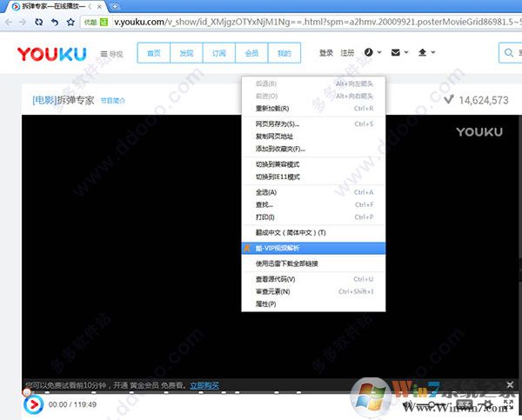Screen dimensions: 522x420
Task: Open the 节目简介 link
Action: pos(113,100)
